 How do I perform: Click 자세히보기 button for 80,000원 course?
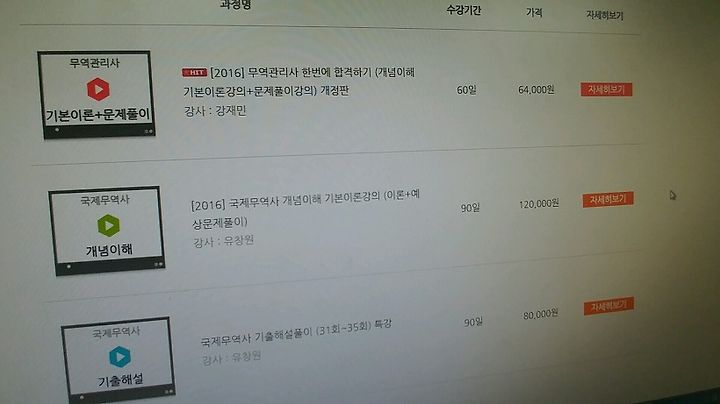pyautogui.click(x=609, y=306)
